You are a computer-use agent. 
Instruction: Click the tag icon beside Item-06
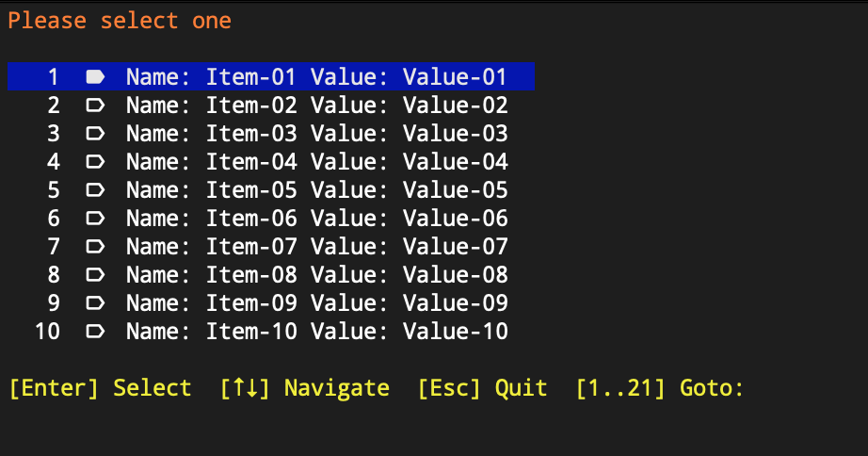click(x=95, y=218)
